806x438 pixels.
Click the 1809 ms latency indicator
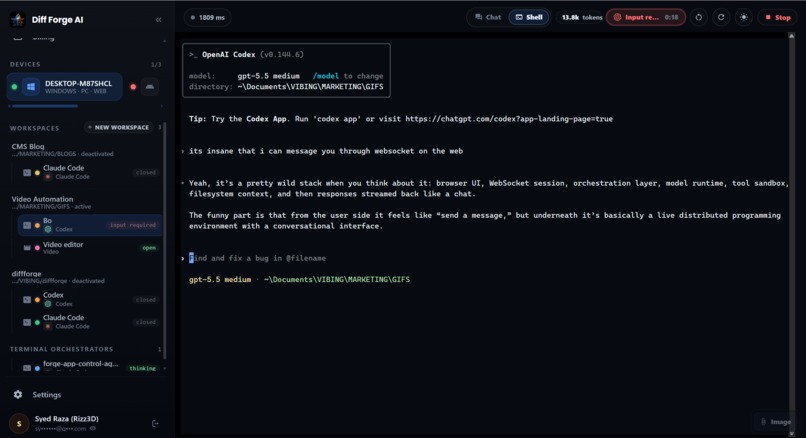[x=208, y=17]
